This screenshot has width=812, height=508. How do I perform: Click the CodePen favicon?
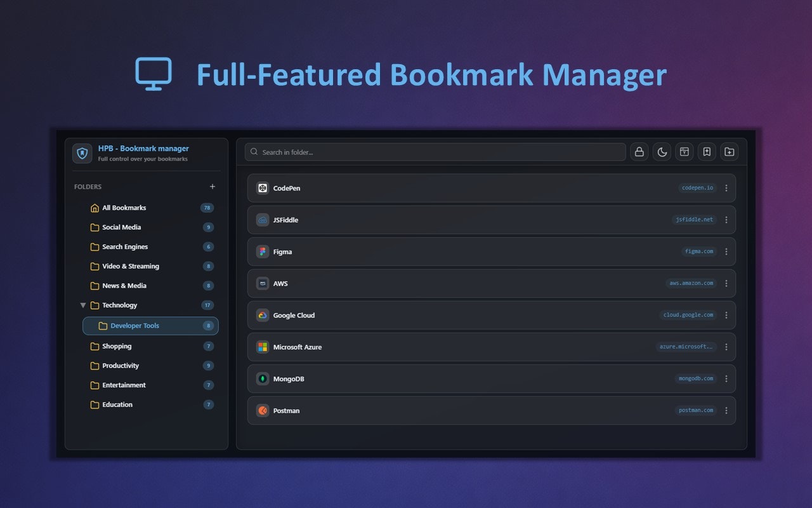(263, 188)
